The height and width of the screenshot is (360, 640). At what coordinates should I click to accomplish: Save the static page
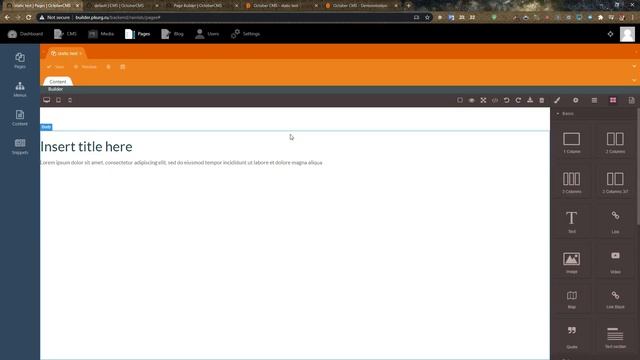[x=56, y=67]
